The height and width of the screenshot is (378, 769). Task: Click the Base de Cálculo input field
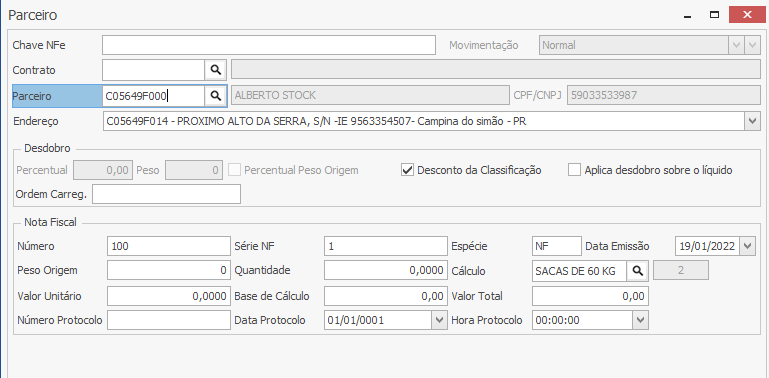[x=385, y=296]
